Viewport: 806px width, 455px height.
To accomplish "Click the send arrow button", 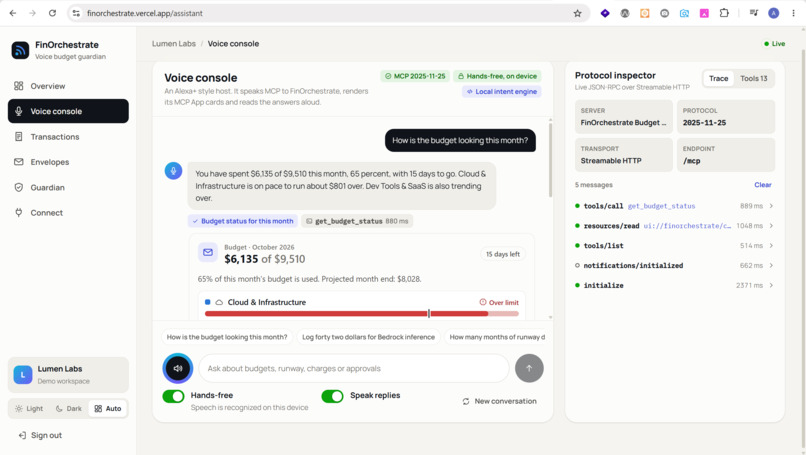I will point(529,368).
